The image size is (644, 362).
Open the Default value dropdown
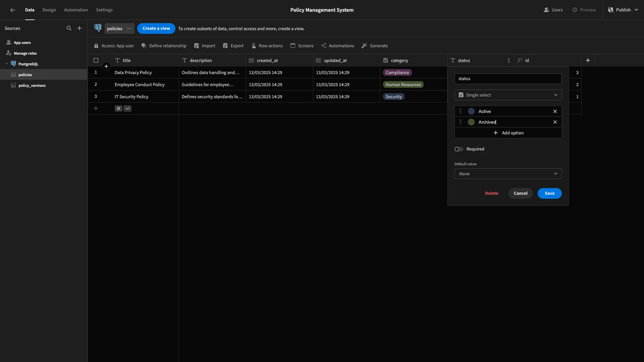[x=508, y=174]
